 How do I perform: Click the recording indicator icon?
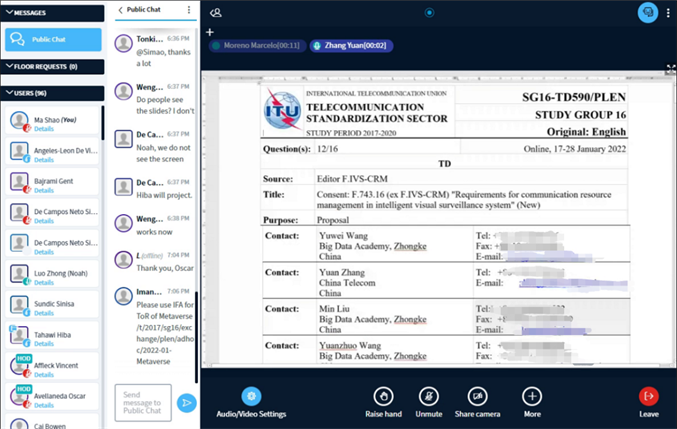pos(429,13)
